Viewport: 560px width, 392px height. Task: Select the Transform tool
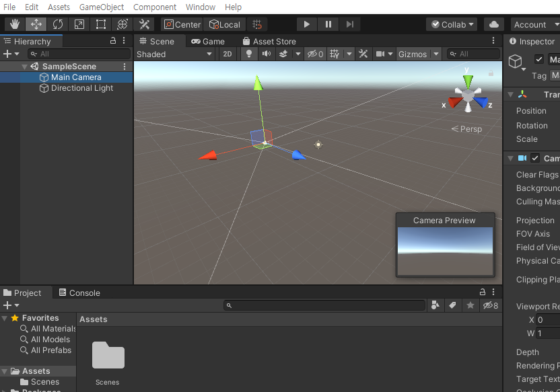[x=122, y=25]
